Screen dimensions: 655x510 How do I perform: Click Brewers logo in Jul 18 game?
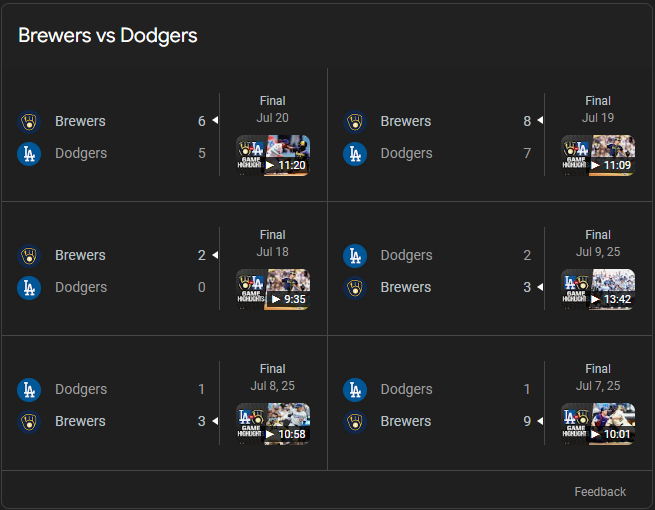[x=29, y=256]
